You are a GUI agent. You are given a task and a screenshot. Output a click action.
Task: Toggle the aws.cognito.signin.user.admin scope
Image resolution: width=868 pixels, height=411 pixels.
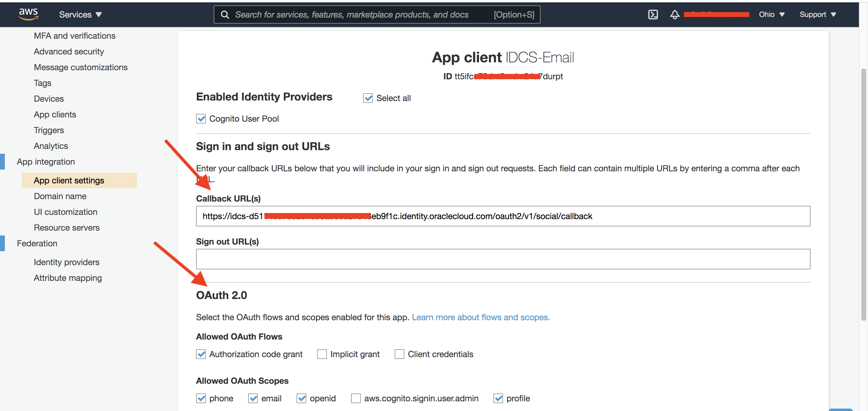click(x=356, y=398)
